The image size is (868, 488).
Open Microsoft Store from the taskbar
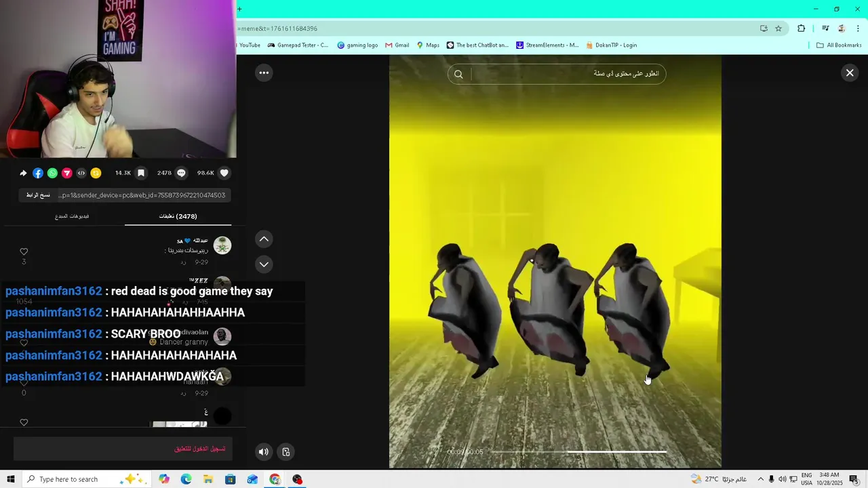231,479
